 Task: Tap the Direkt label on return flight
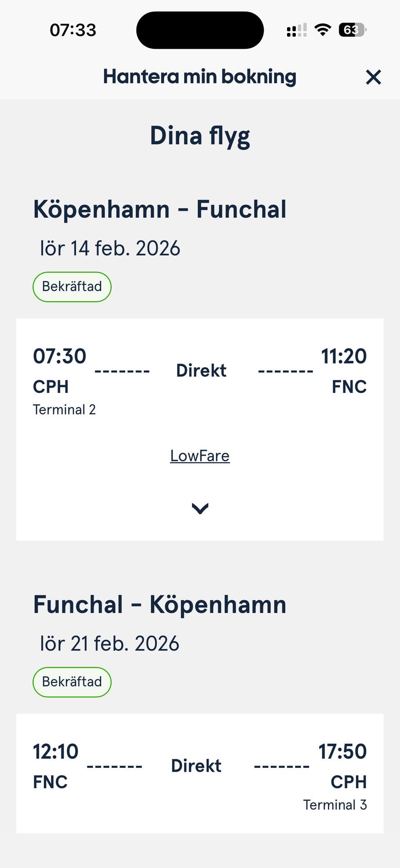pos(196,766)
